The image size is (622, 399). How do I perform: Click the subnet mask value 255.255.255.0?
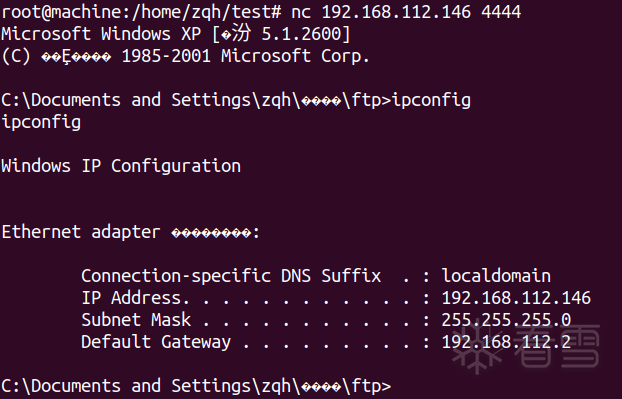coord(506,320)
